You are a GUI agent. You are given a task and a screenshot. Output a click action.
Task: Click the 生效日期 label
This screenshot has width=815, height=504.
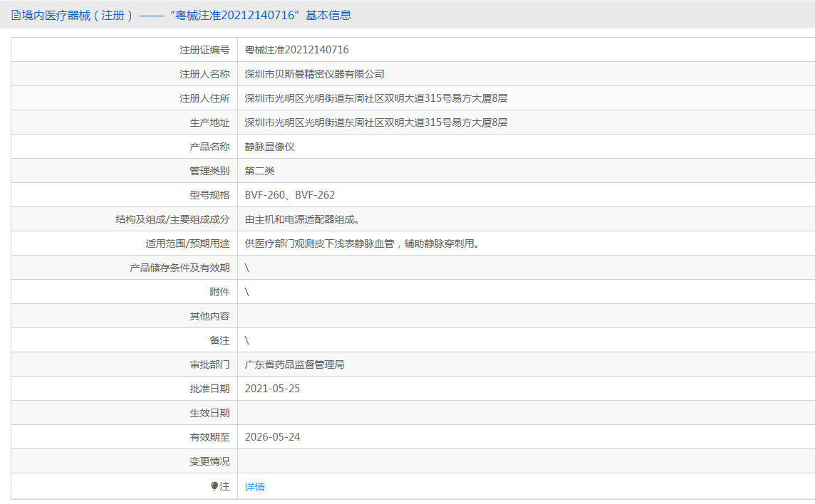click(209, 413)
